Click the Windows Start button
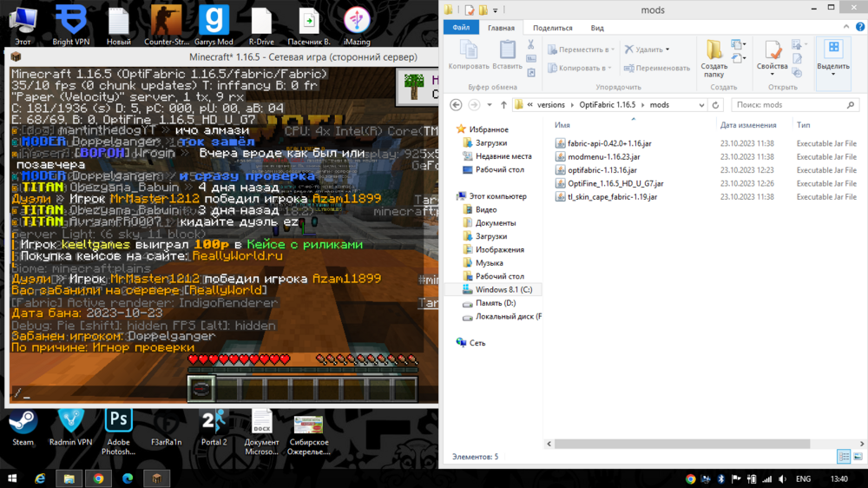Viewport: 868px width, 488px height. [11, 478]
